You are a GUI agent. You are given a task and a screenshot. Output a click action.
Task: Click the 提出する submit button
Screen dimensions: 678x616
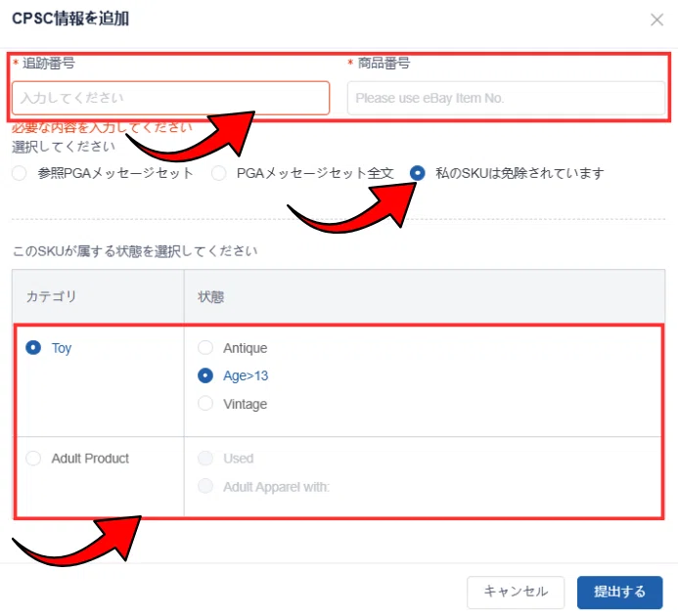pos(619,592)
